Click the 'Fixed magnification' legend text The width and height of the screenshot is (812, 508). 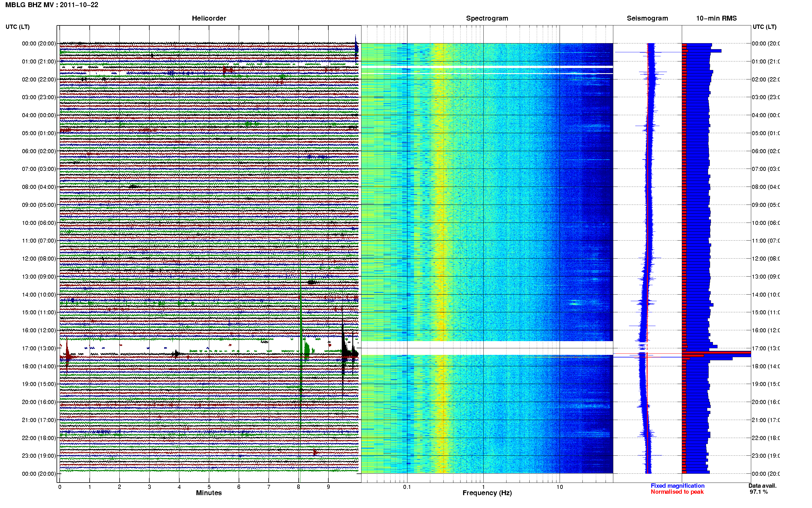pyautogui.click(x=678, y=486)
